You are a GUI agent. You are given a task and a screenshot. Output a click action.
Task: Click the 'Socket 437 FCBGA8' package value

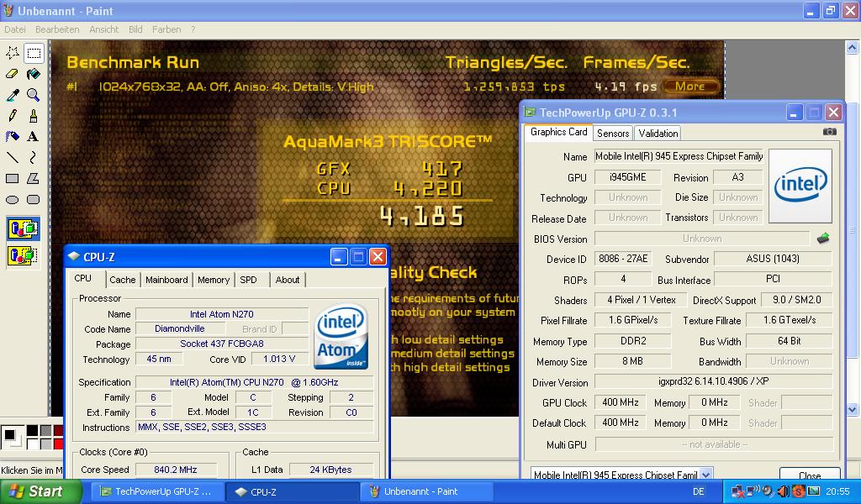(222, 344)
